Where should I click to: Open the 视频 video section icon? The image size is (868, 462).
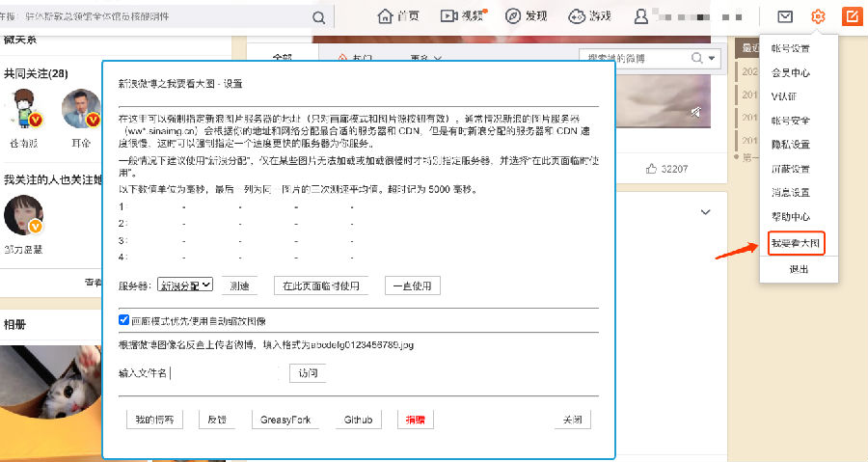[448, 16]
